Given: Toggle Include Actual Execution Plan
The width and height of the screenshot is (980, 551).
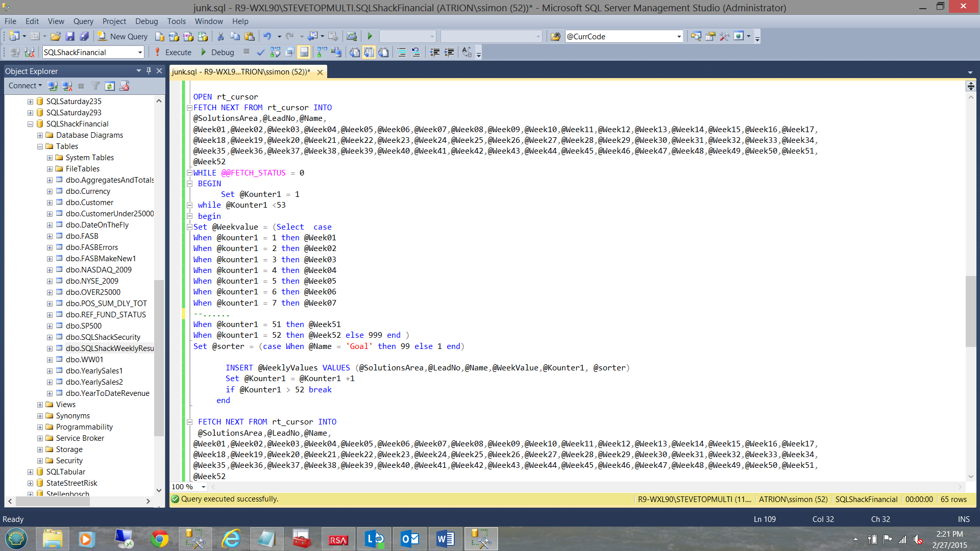Looking at the screenshot, I should (x=322, y=53).
